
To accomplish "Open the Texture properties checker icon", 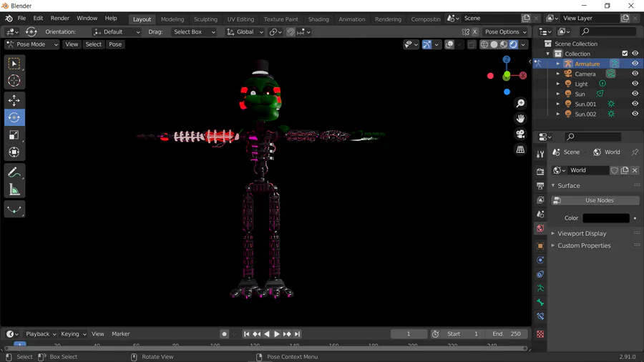I will pos(540,334).
